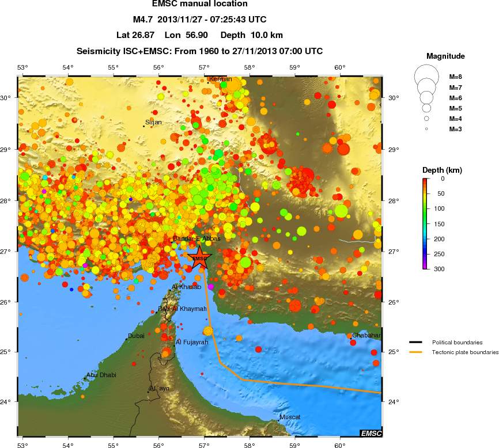Click the Chabahar city label
499x448 pixels.
[366, 335]
